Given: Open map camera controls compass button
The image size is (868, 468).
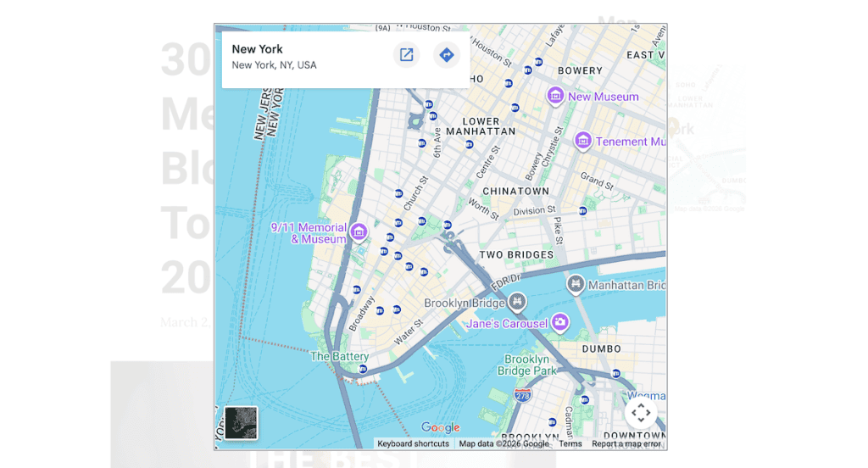Looking at the screenshot, I should coord(641,413).
